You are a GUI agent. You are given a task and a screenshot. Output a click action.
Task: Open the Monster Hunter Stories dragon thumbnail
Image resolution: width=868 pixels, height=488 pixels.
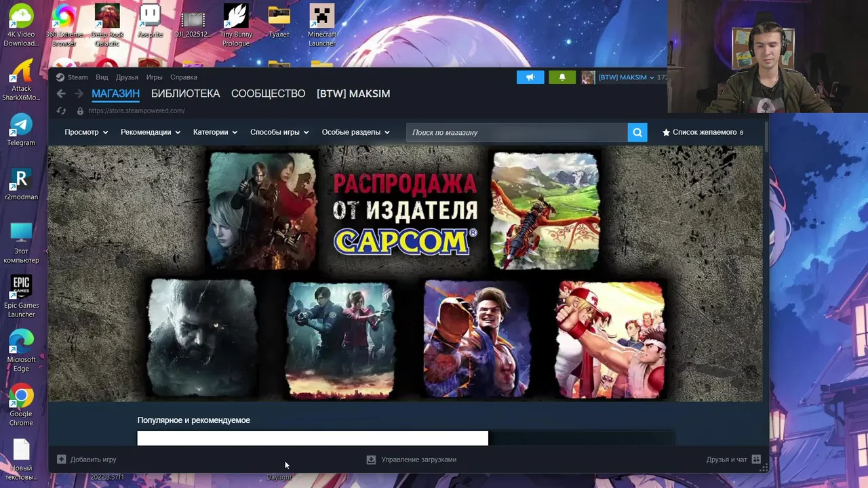[545, 210]
